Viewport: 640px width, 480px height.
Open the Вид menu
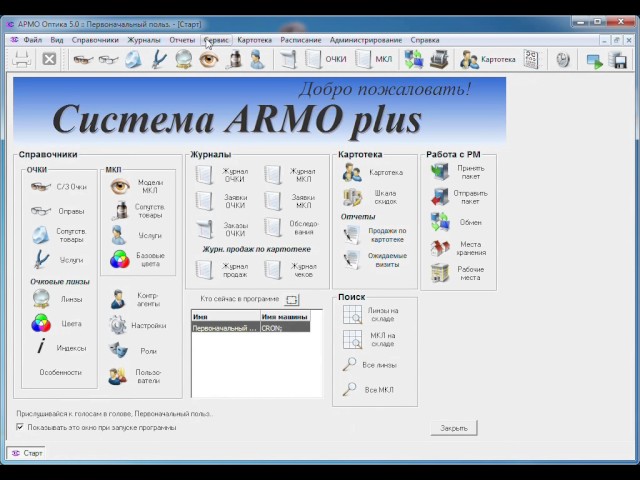57,40
